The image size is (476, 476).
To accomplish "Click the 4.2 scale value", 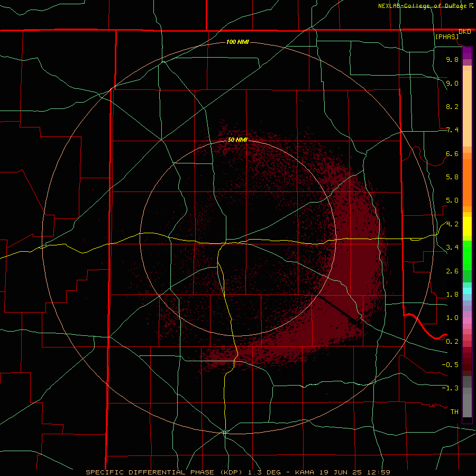I will pos(452,224).
